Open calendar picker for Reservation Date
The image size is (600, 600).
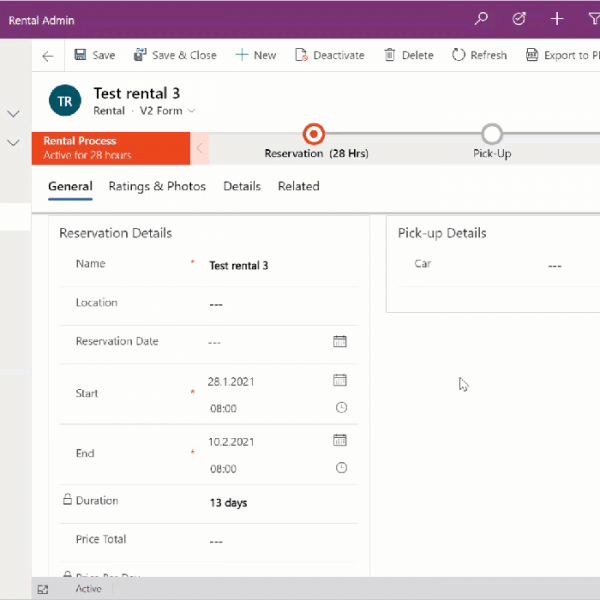tap(340, 342)
